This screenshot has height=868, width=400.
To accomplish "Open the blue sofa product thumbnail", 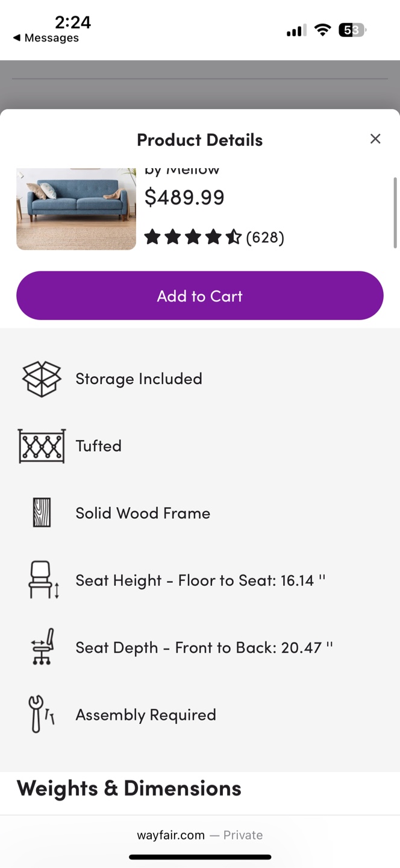I will coord(76,209).
